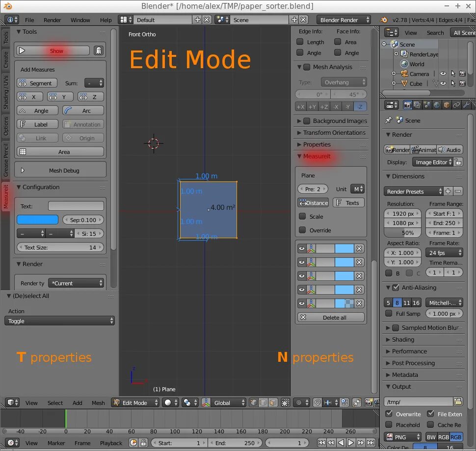The height and width of the screenshot is (451, 476).
Task: Add an Angle measure
Action: coord(37,111)
